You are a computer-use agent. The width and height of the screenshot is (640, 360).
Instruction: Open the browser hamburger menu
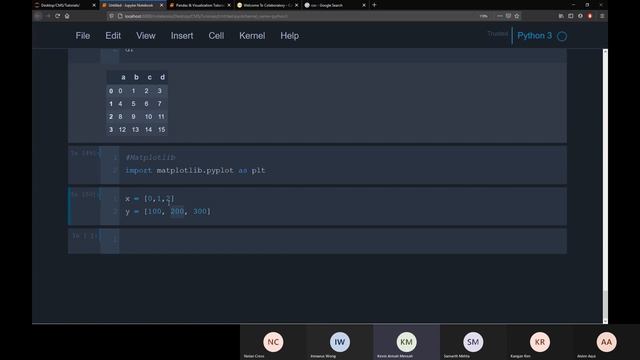pyautogui.click(x=602, y=16)
